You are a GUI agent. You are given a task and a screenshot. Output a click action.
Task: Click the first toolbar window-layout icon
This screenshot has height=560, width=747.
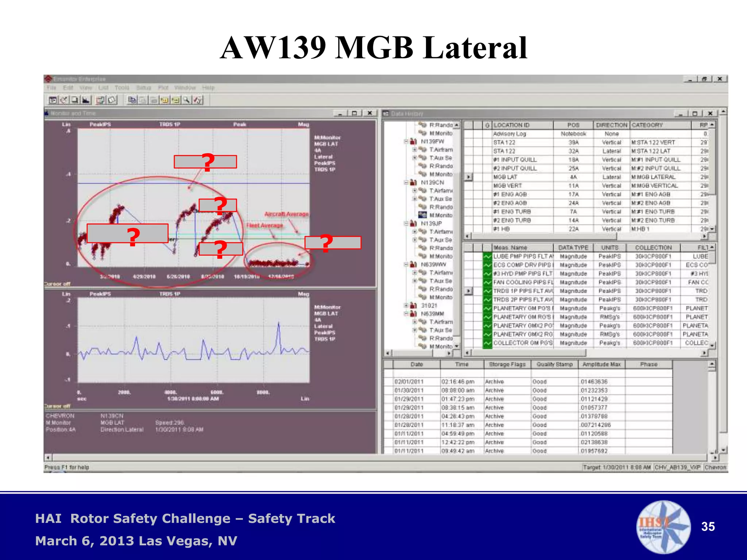click(53, 100)
